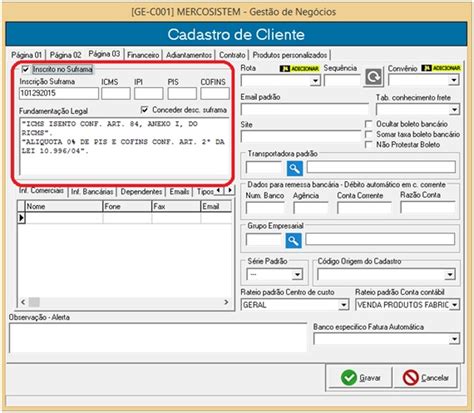Viewport: 474px width, 413px height.
Task: Expand Rateio padrão Centro de custo dropdown
Action: 343,305
